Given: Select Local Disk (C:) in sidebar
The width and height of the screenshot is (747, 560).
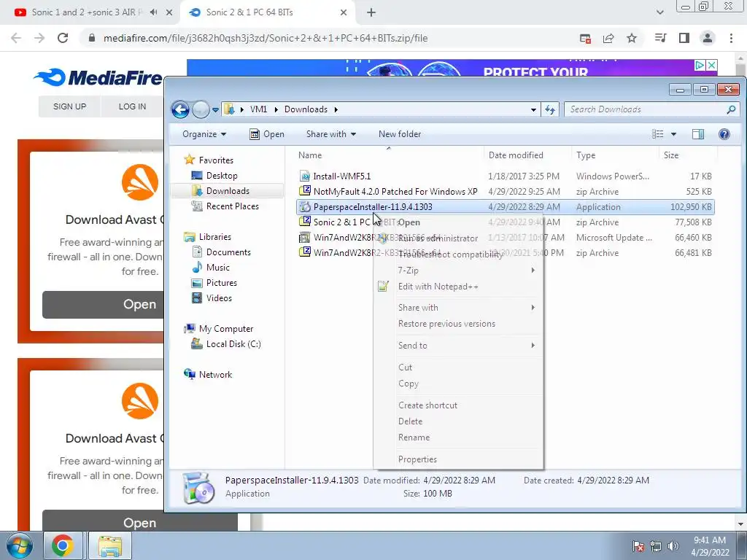Looking at the screenshot, I should click(233, 344).
